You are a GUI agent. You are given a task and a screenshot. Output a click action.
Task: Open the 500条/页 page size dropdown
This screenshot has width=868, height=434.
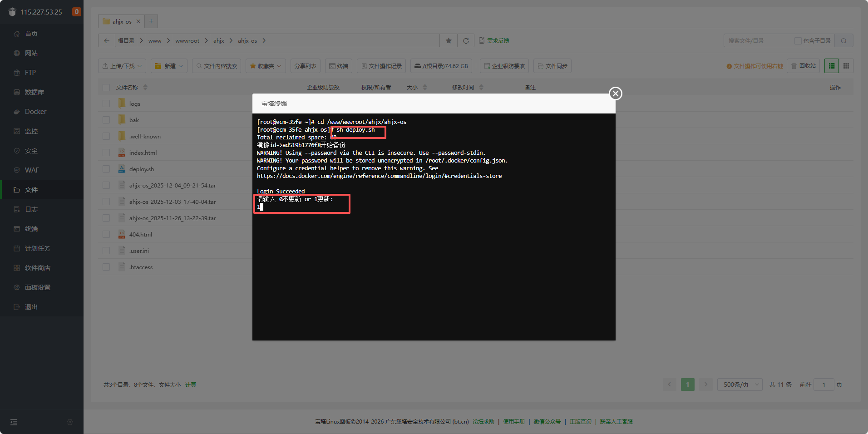point(740,385)
